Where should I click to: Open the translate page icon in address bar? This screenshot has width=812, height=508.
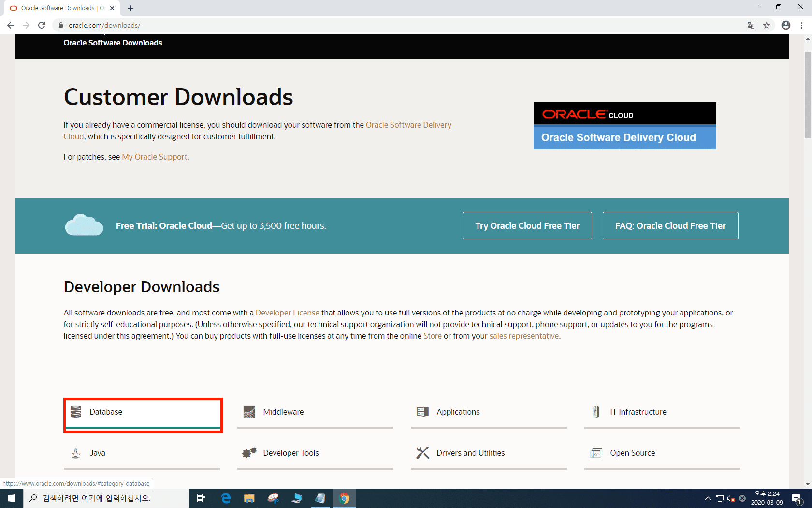tap(751, 25)
